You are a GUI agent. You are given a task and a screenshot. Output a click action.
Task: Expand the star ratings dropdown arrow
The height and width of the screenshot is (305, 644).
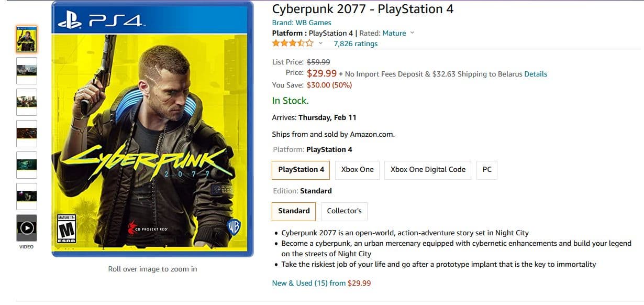(321, 43)
